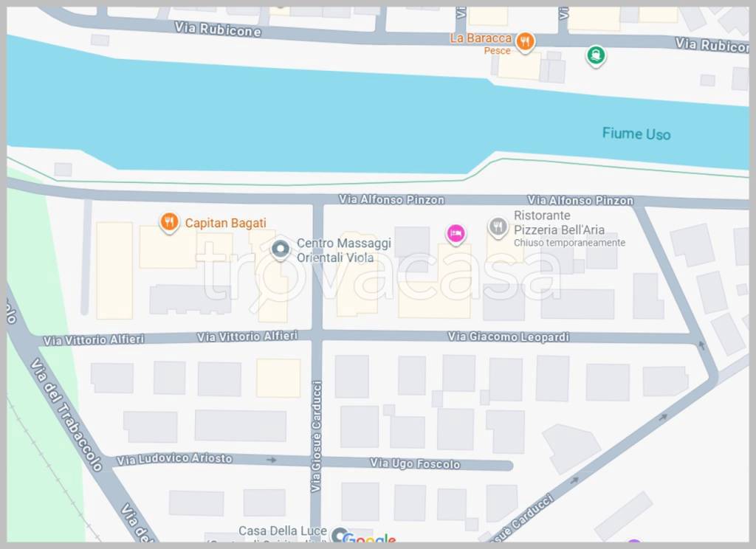Select the Via del Trabaccolo road label
This screenshot has width=756, height=549.
[x=66, y=415]
